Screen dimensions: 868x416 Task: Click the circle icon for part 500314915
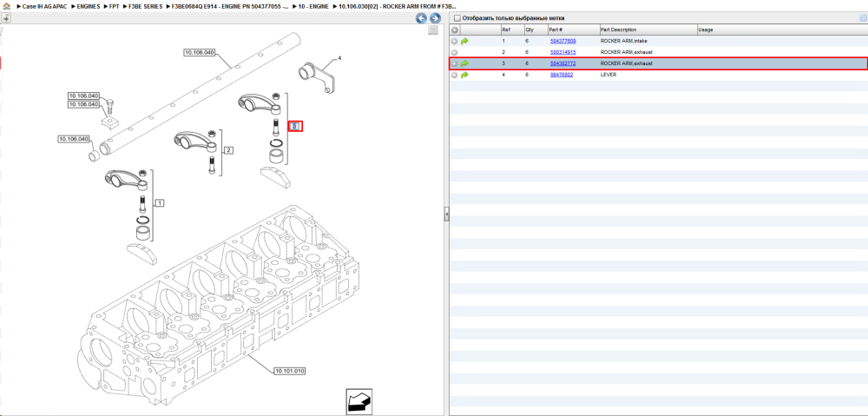tap(455, 52)
